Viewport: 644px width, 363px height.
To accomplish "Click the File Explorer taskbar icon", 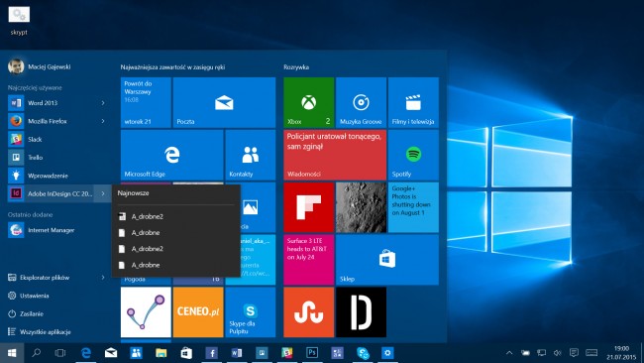I will click(161, 353).
